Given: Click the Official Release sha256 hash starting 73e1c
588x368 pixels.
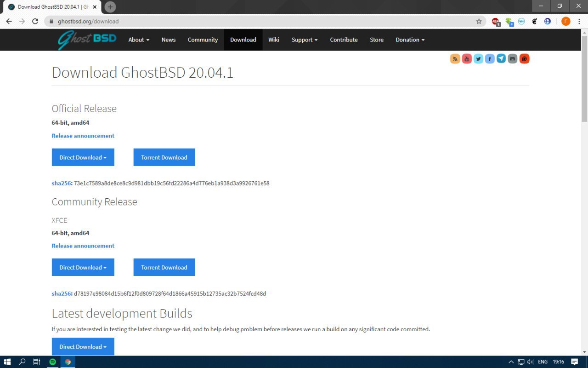Looking at the screenshot, I should coord(172,183).
